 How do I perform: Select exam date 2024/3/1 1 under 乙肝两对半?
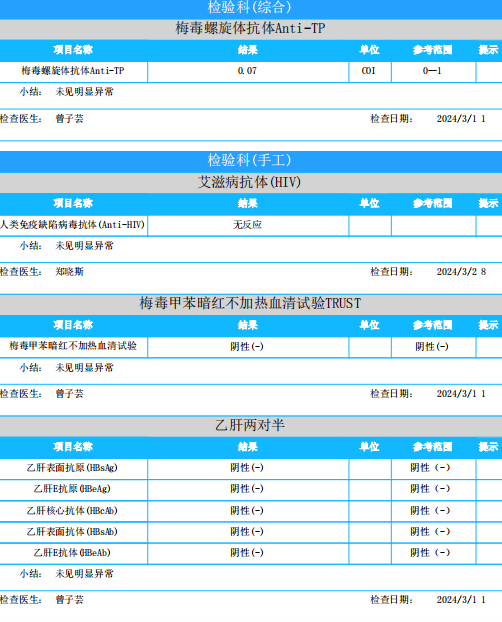[461, 600]
